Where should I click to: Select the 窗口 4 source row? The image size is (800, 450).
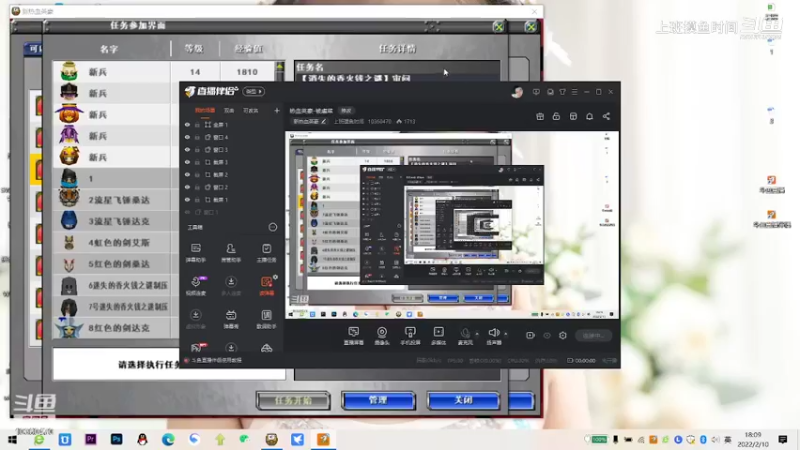(231, 137)
